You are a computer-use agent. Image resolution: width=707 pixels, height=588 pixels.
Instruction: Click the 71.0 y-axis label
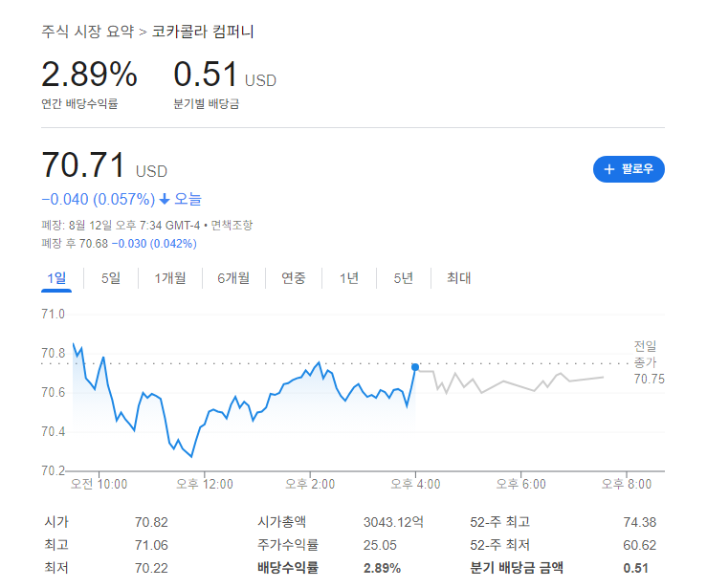(54, 314)
